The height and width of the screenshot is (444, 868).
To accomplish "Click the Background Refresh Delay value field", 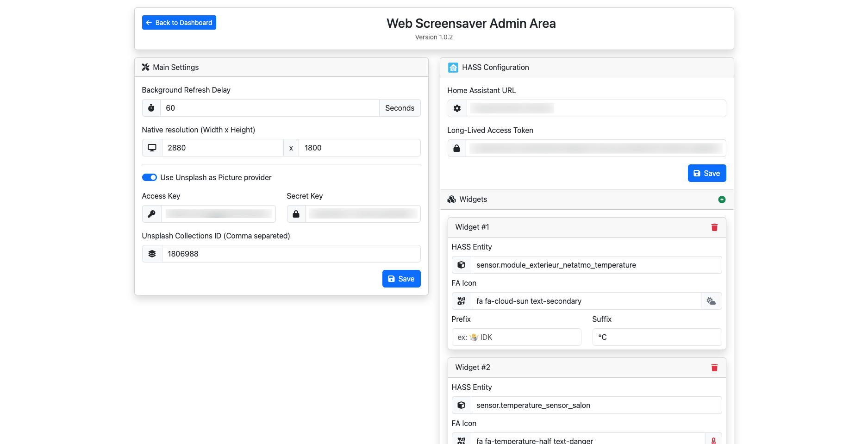I will (x=269, y=107).
